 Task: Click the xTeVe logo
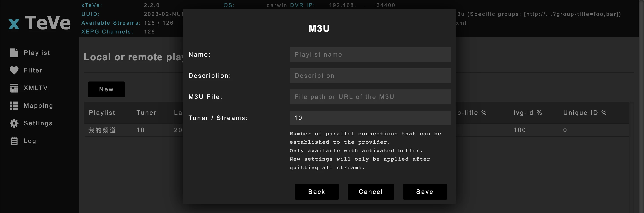pos(39,22)
